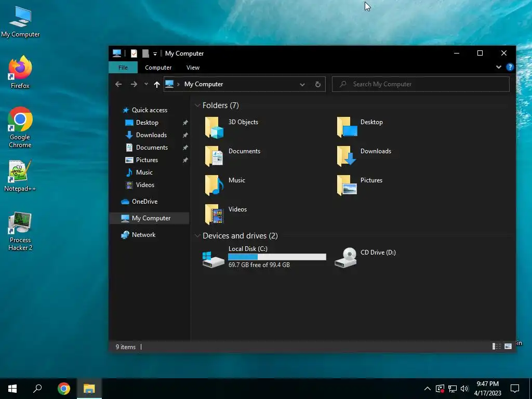This screenshot has height=399, width=532.
Task: Go back with the left arrow button
Action: [x=118, y=84]
